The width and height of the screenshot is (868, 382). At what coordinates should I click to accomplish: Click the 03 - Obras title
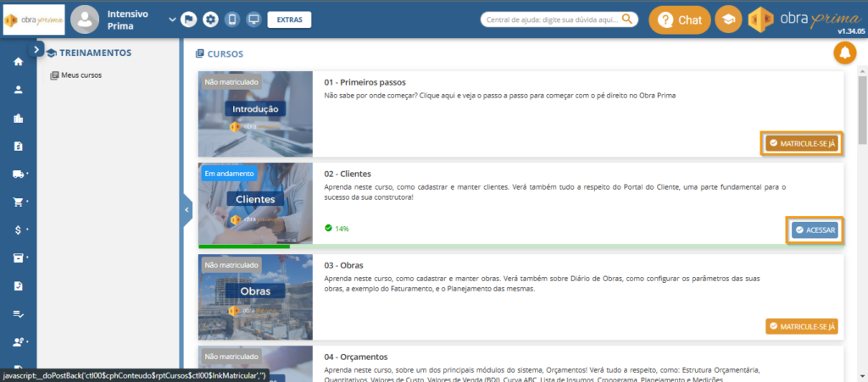[x=344, y=265]
